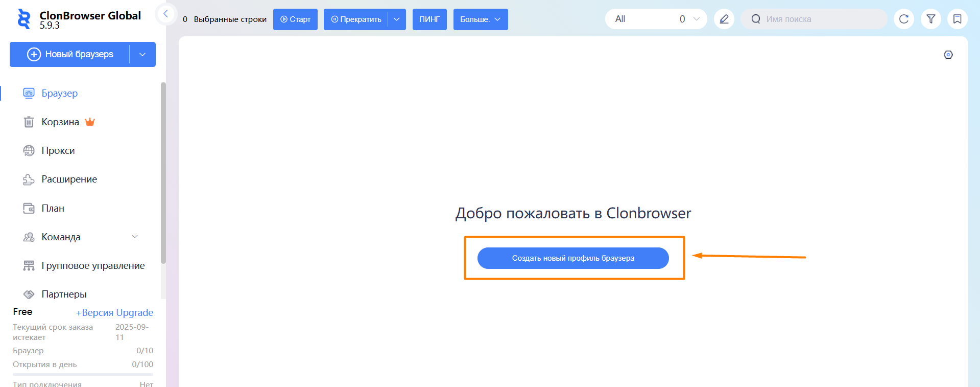Screen dimensions: 980x387
Task: Click the Браузер 0/10 quota value
Action: pyautogui.click(x=145, y=351)
